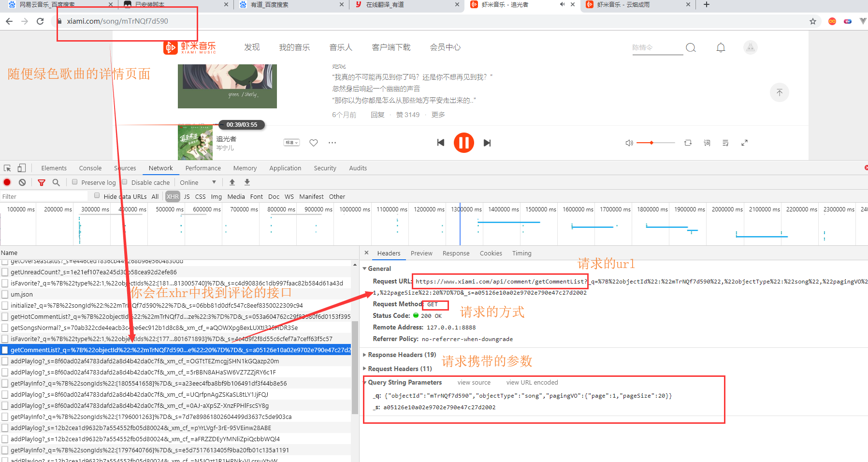Toggle DevTools inspect element picker
Image resolution: width=868 pixels, height=462 pixels.
click(x=7, y=168)
